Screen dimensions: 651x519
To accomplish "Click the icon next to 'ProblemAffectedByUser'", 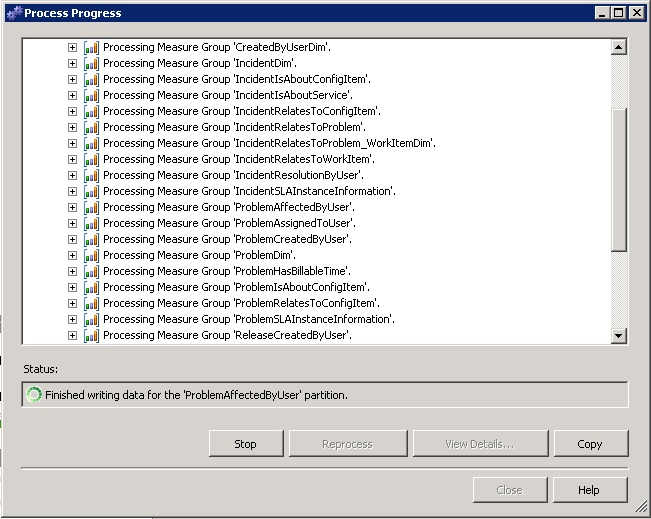I will [92, 207].
